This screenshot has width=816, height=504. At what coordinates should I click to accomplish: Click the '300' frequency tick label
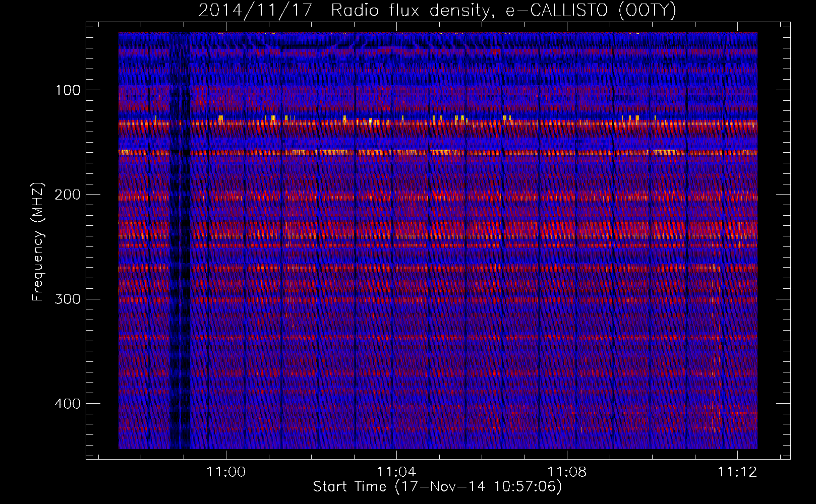coord(67,299)
